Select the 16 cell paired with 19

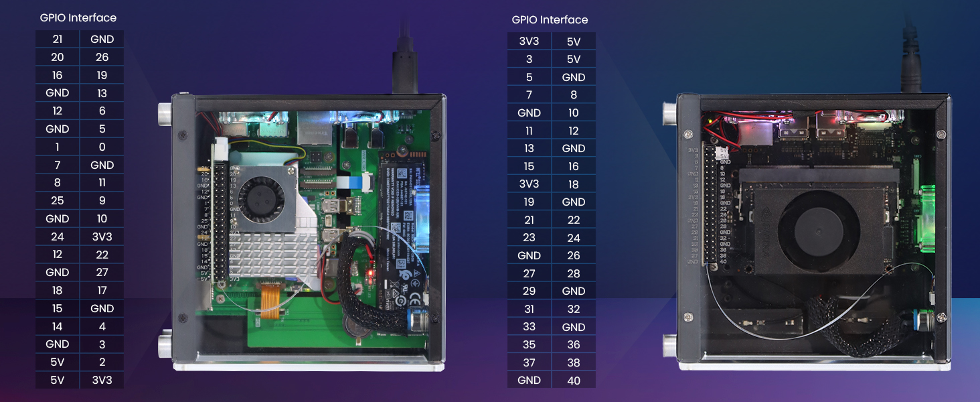pos(58,75)
